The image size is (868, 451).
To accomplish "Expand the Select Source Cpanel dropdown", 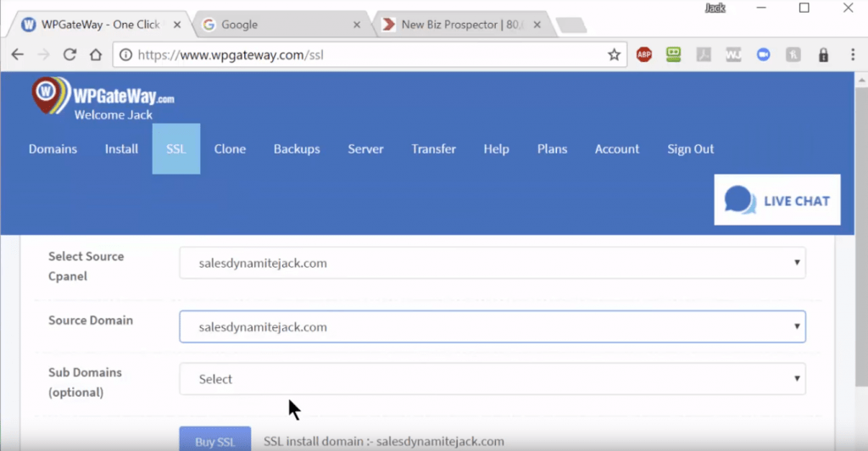I will [x=492, y=263].
